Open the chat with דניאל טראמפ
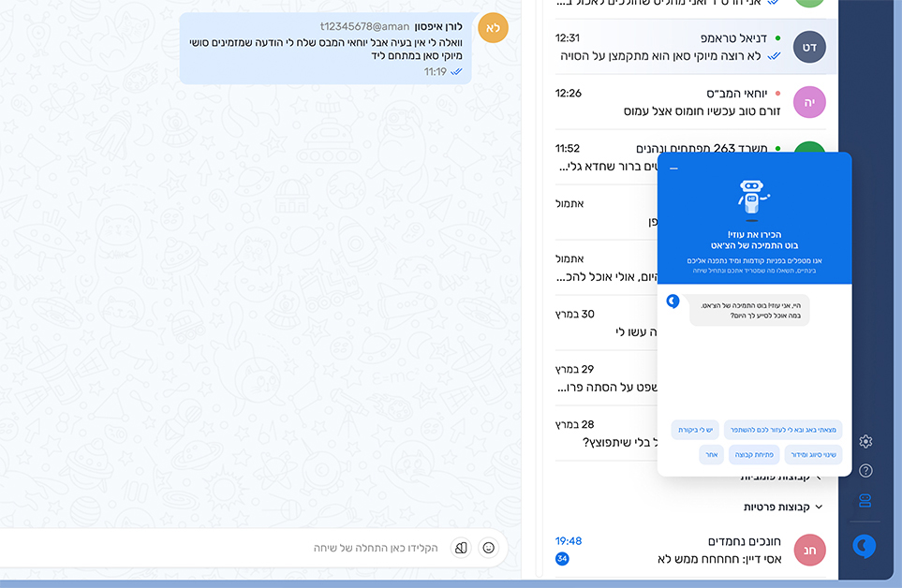Viewport: 902px width, 588px height. click(693, 47)
